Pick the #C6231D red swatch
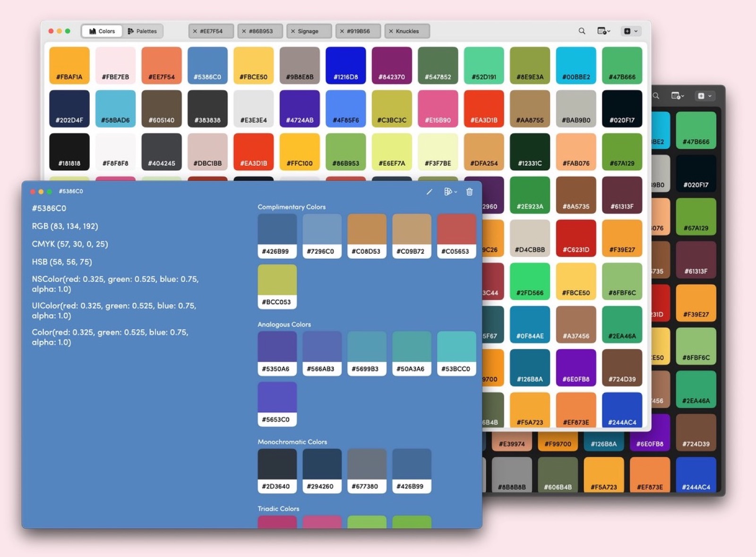 576,238
